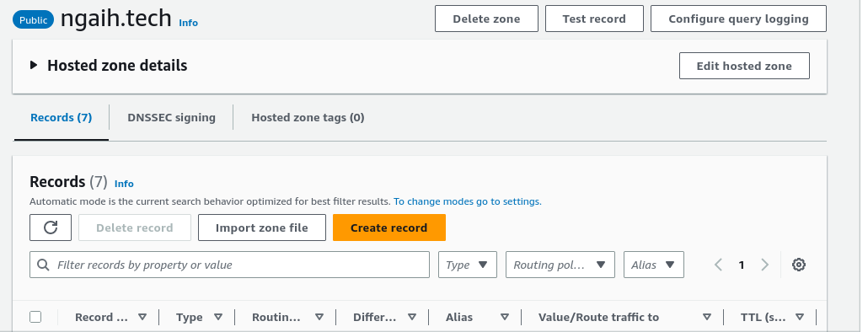Open table preferences gear icon
The width and height of the screenshot is (868, 332).
pyautogui.click(x=798, y=265)
